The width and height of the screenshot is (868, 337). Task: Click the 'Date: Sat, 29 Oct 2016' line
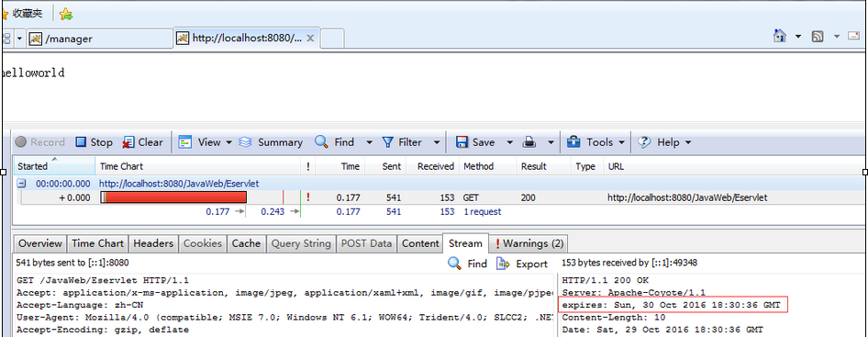pos(662,330)
